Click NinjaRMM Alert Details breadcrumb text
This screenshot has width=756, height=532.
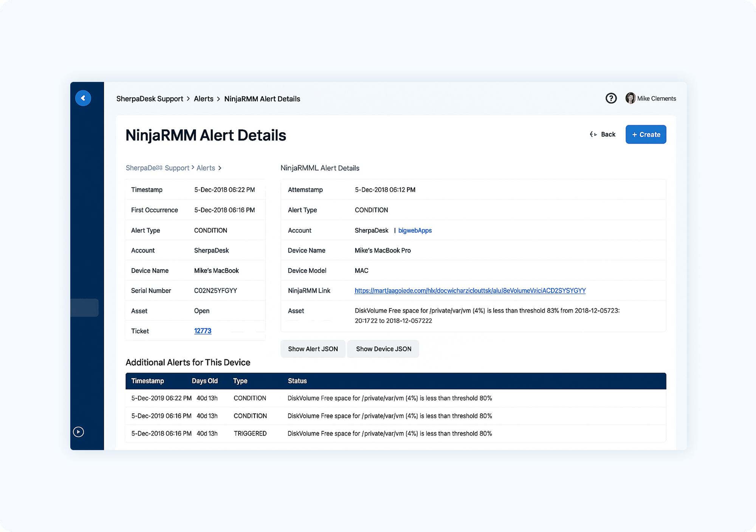tap(262, 99)
